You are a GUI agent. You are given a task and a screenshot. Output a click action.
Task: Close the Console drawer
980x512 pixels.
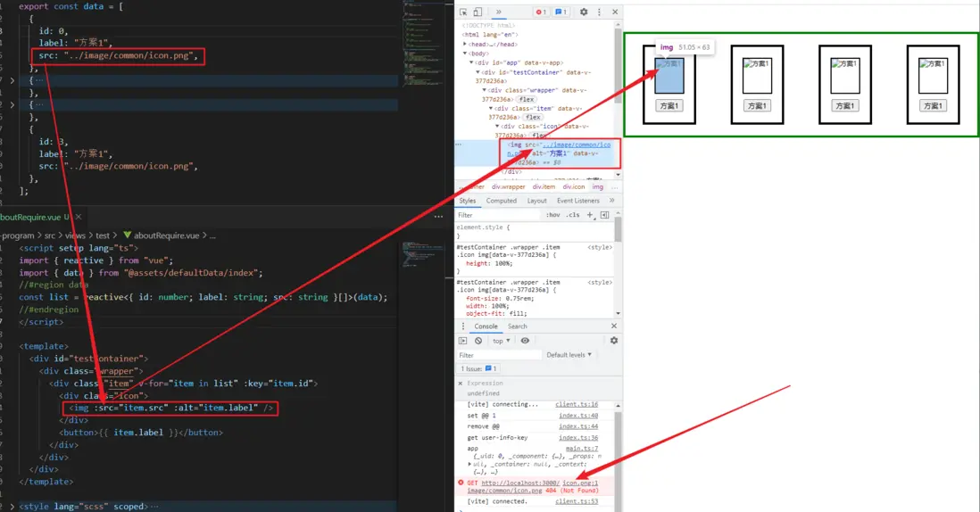pyautogui.click(x=614, y=326)
